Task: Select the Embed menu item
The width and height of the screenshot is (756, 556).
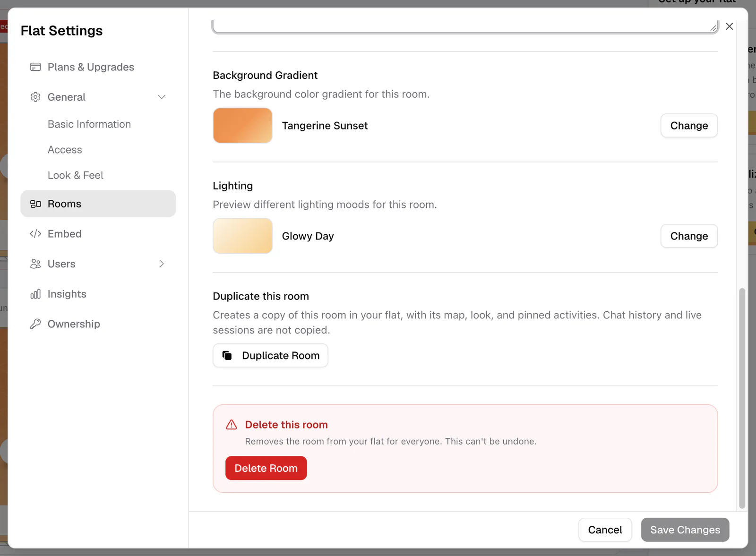Action: coord(98,234)
